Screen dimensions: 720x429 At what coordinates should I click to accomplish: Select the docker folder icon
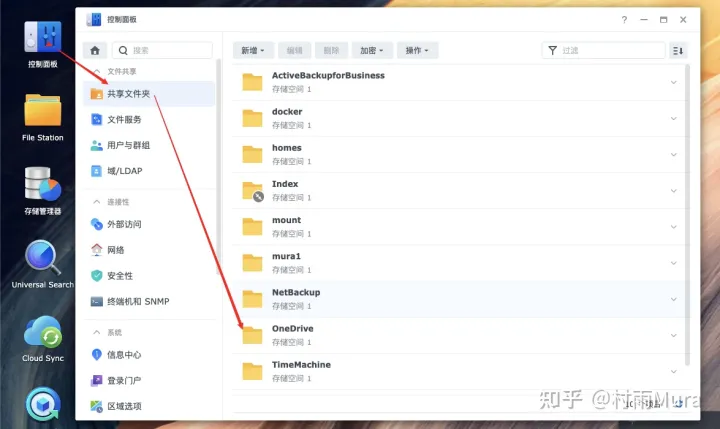[252, 119]
